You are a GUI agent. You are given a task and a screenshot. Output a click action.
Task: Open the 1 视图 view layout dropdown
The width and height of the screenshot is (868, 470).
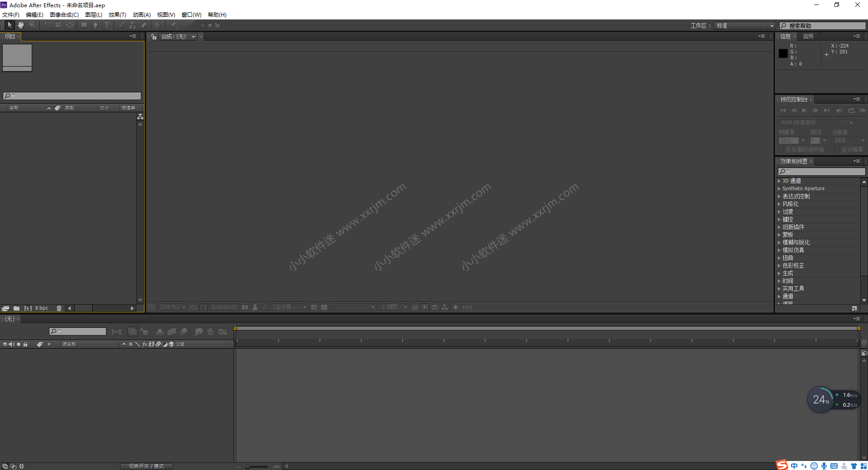pos(394,307)
